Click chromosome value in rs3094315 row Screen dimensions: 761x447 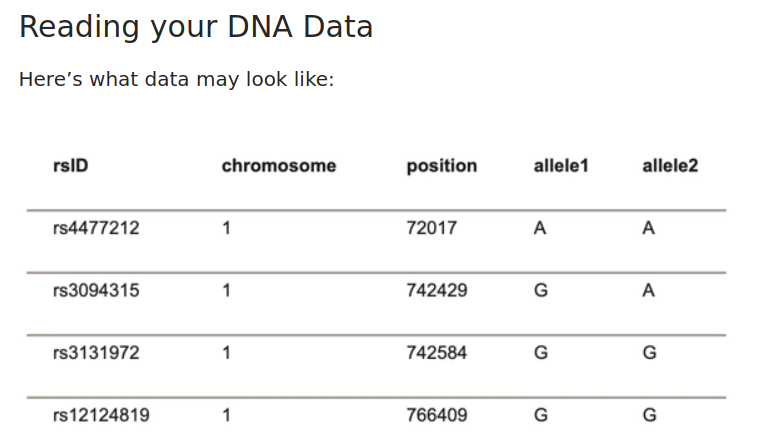click(x=227, y=291)
